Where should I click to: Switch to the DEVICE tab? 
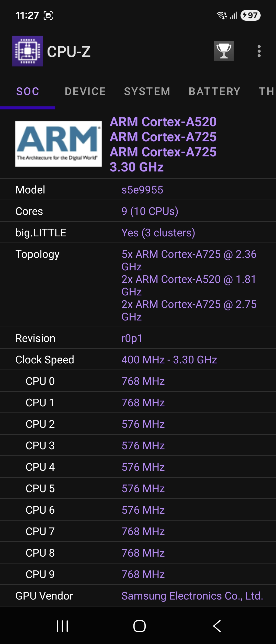pos(85,91)
